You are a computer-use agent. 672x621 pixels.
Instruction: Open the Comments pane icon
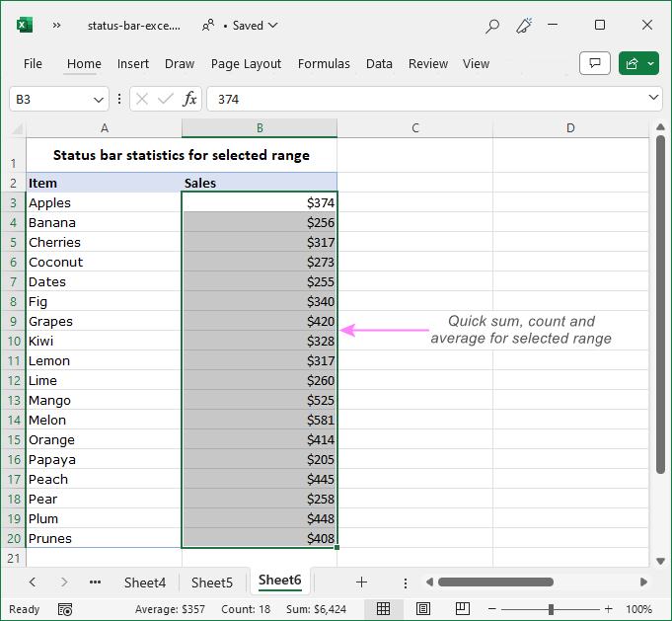(x=594, y=63)
